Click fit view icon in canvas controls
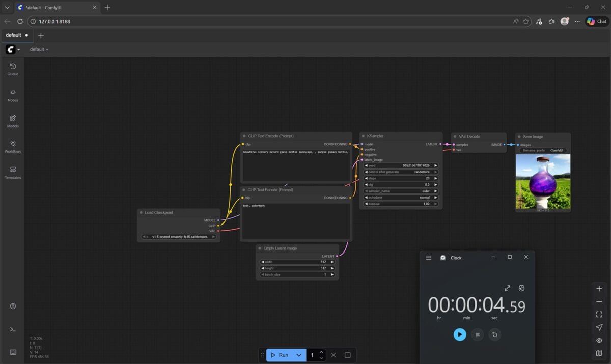The image size is (611, 364). [x=599, y=314]
